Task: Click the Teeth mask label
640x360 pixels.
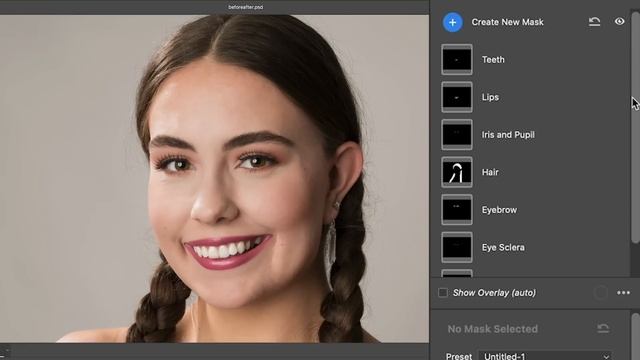Action: pos(493,60)
